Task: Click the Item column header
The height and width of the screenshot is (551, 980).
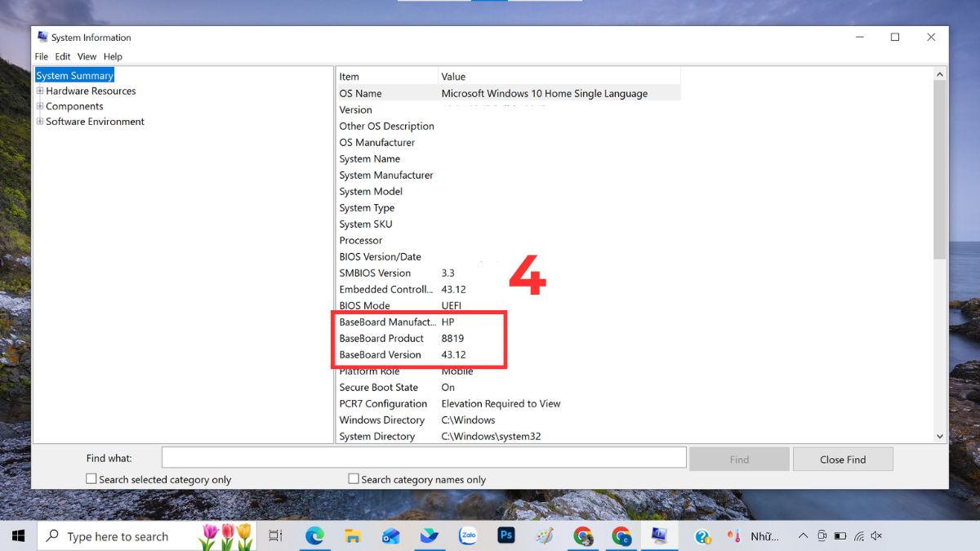Action: (x=387, y=76)
